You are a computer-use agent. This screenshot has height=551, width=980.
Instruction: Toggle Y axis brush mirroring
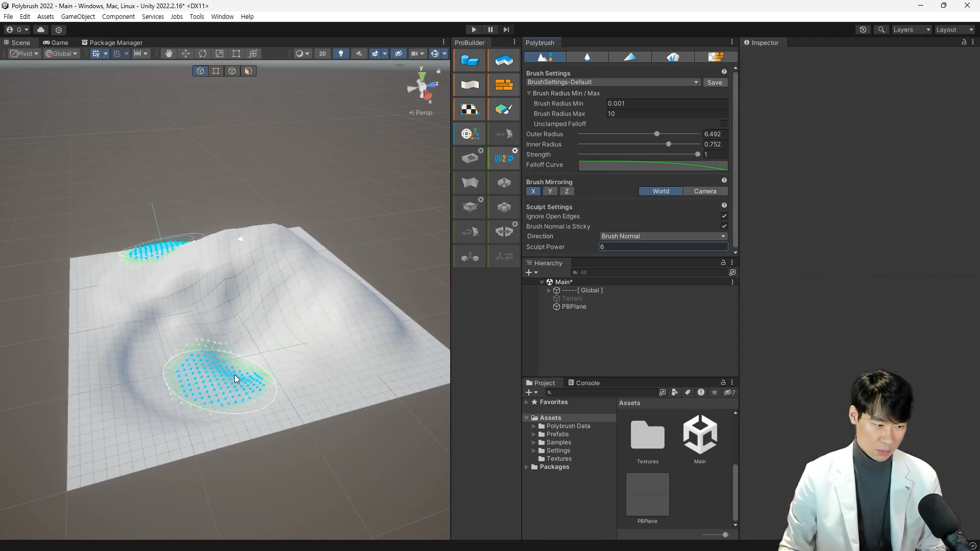tap(550, 191)
